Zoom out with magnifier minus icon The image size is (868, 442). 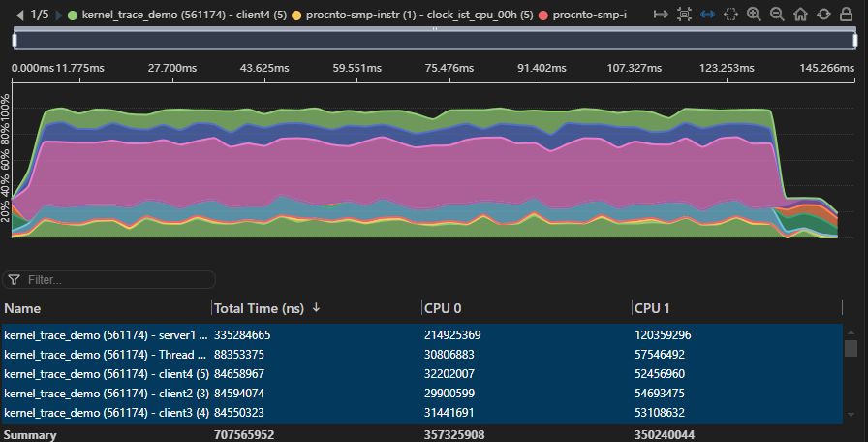pyautogui.click(x=777, y=15)
